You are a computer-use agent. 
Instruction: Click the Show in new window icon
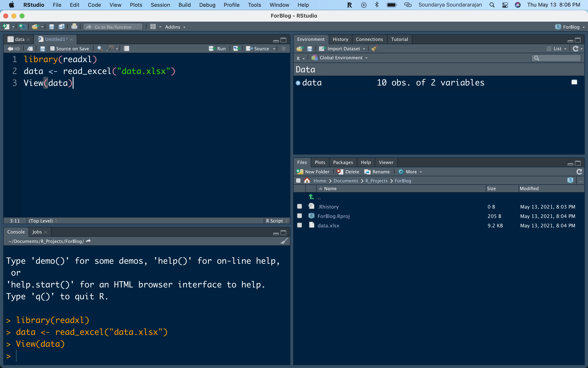point(30,49)
